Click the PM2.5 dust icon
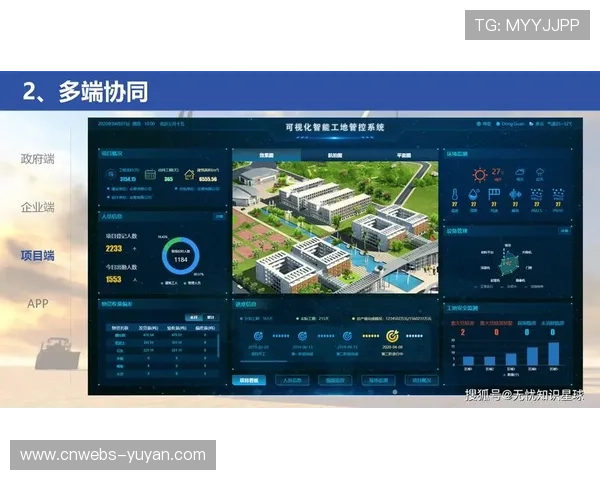 536,194
